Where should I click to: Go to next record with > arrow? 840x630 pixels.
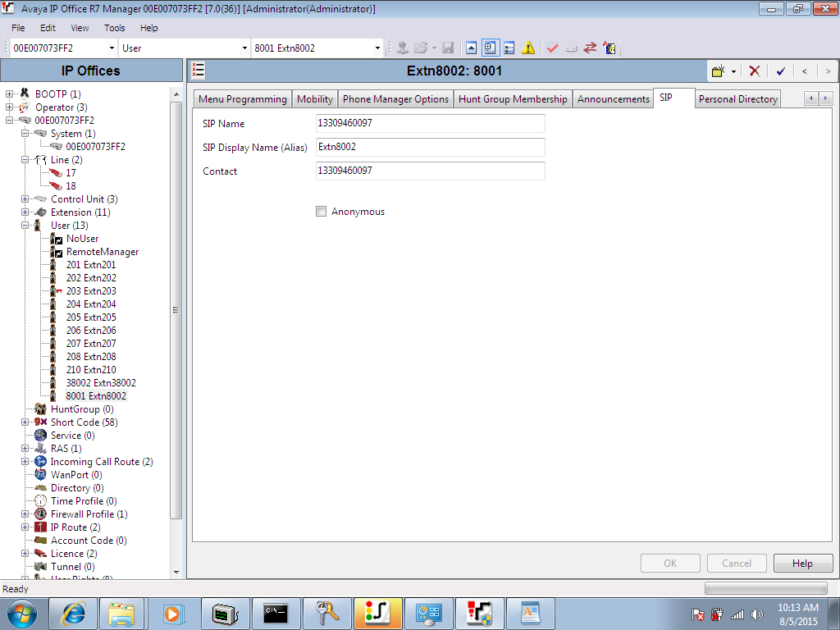pos(828,71)
